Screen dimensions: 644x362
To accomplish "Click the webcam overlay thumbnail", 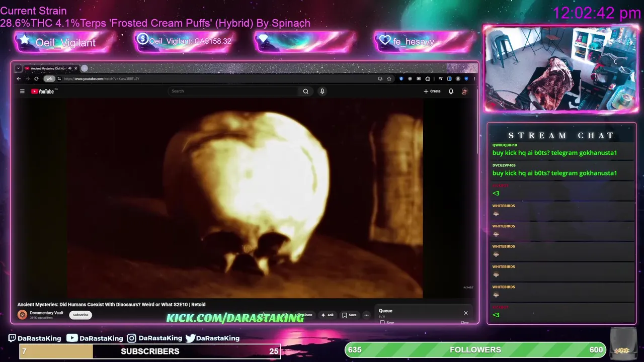I will point(561,68).
